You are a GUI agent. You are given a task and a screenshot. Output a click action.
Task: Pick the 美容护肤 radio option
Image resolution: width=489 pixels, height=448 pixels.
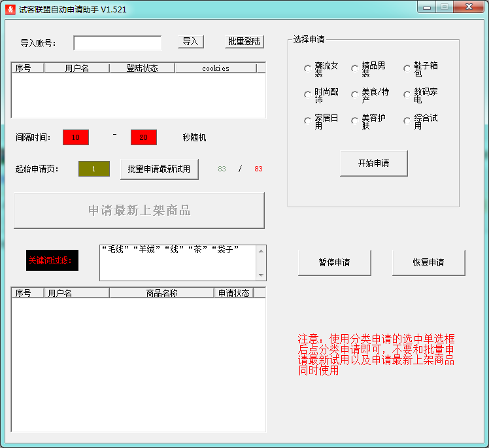point(354,121)
